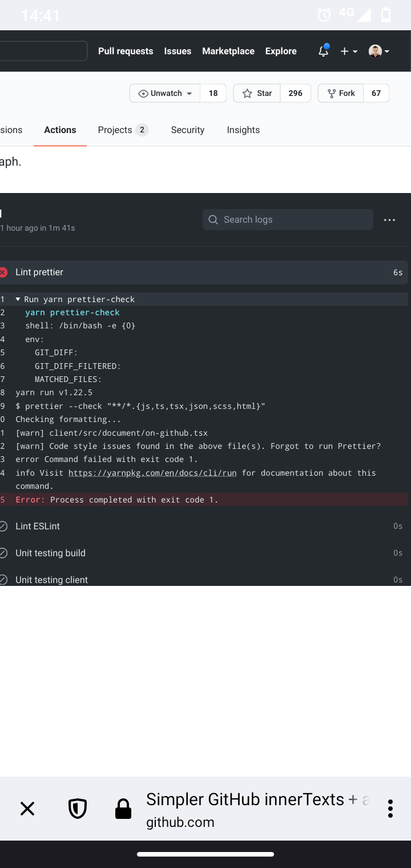Open the notification bell
The width and height of the screenshot is (411, 868).
323,51
